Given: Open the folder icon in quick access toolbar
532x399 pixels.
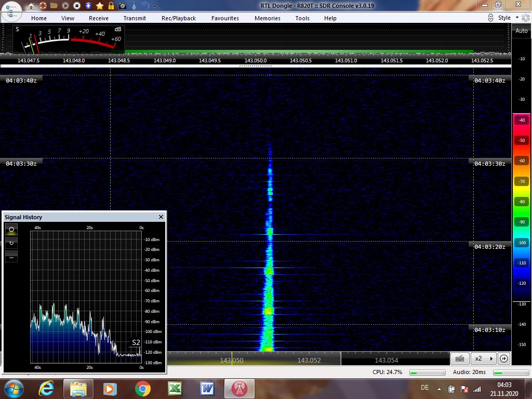Looking at the screenshot, I should (x=54, y=6).
